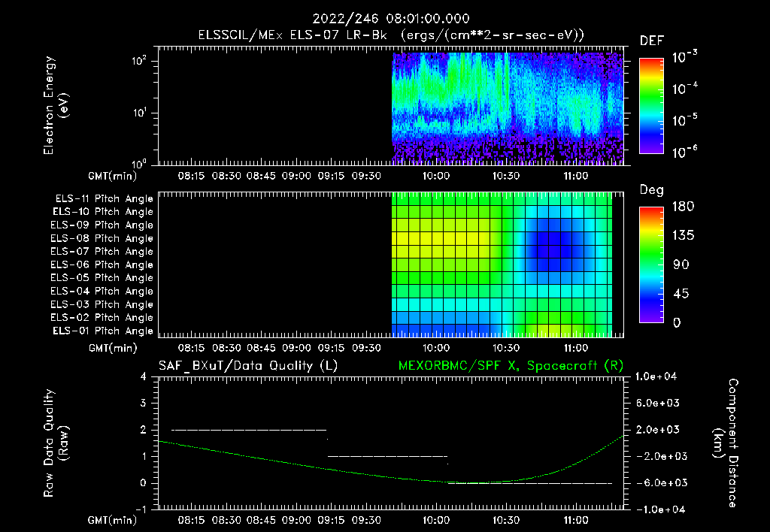
Task: Click the SAF_BXuT/Data Quality (L) legend
Action: click(x=248, y=366)
